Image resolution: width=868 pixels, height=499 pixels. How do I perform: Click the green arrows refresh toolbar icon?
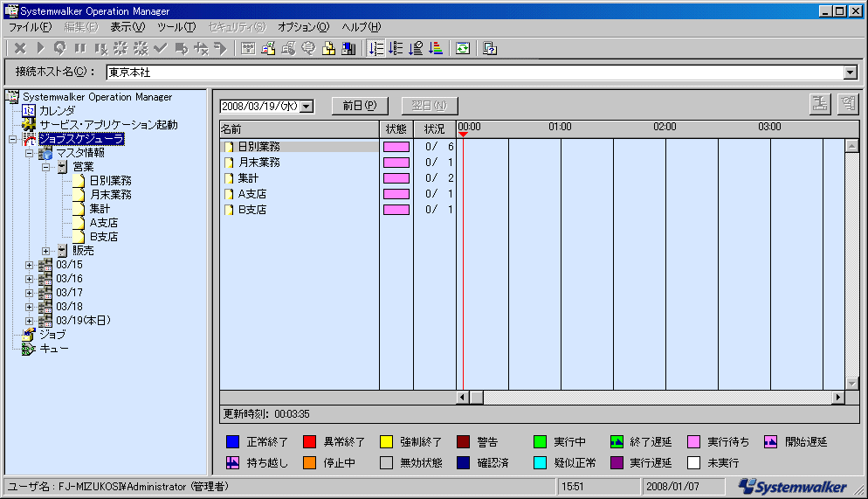(x=463, y=49)
